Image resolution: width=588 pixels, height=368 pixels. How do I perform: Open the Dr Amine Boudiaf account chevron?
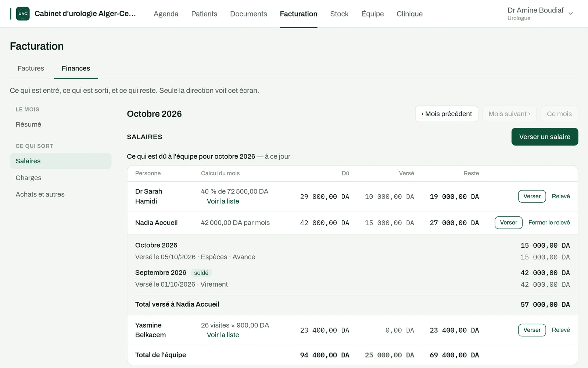[571, 14]
